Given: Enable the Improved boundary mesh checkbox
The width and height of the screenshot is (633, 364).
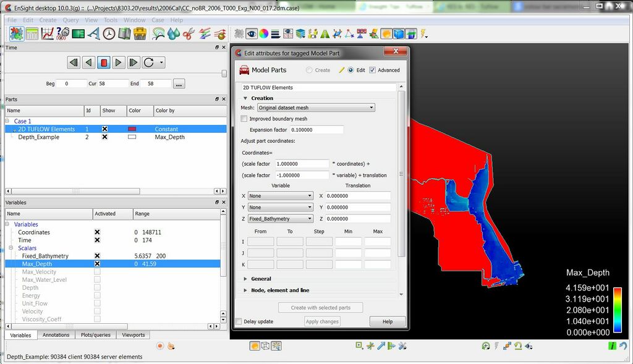Looking at the screenshot, I should pos(244,119).
